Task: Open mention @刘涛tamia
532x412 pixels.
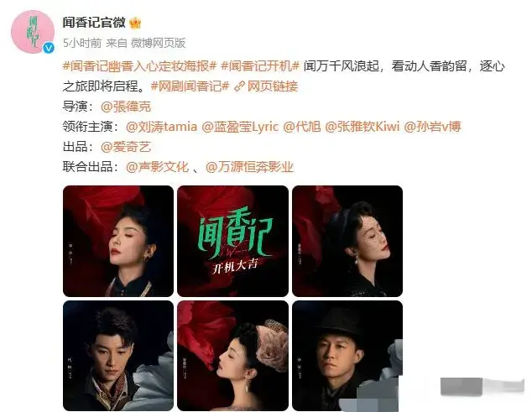Action: [x=161, y=127]
